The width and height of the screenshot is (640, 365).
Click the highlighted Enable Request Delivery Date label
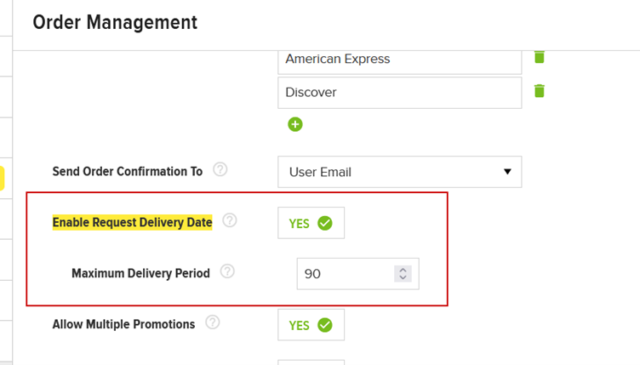pos(132,223)
